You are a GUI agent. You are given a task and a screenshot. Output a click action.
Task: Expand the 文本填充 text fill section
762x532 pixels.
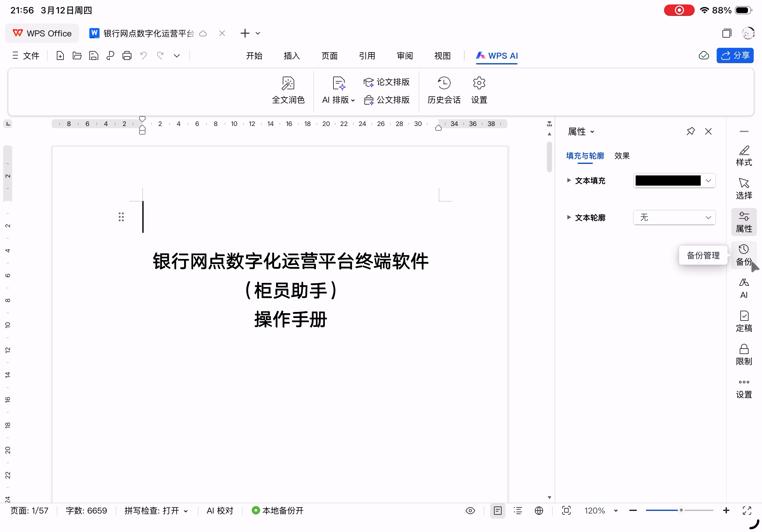tap(569, 181)
